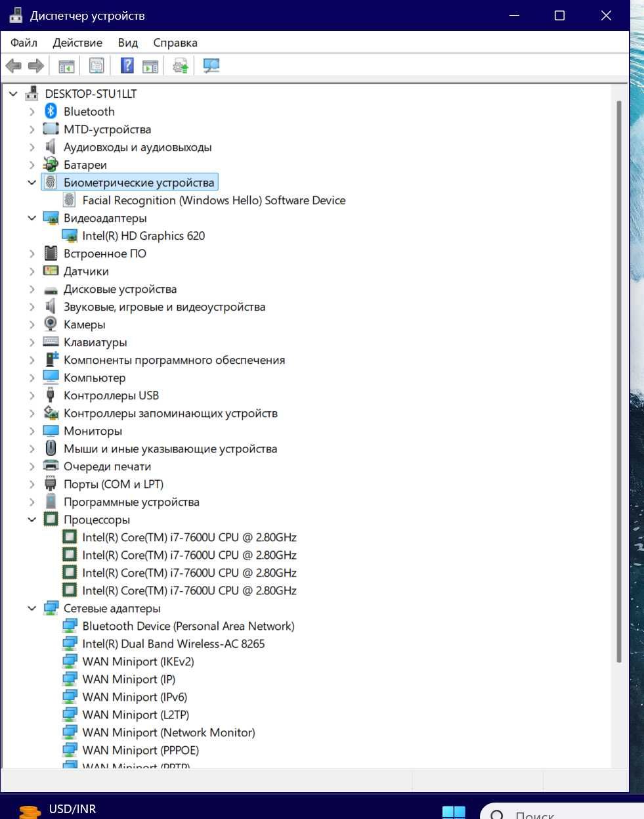This screenshot has width=644, height=819.
Task: Click the printer icon next to Очереди печати
Action: (x=51, y=466)
